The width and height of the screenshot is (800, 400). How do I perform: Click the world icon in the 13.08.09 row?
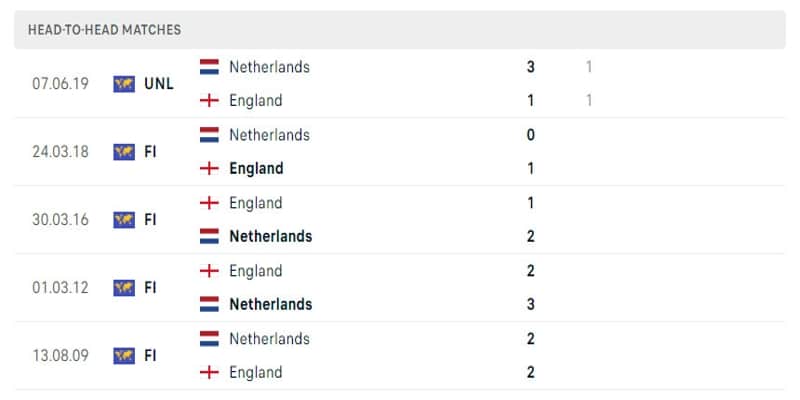[124, 356]
